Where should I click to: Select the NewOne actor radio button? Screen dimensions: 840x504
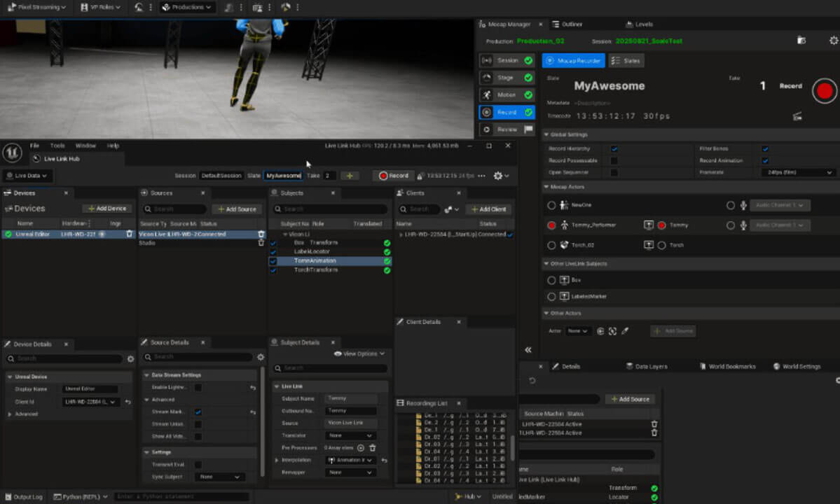pos(551,205)
